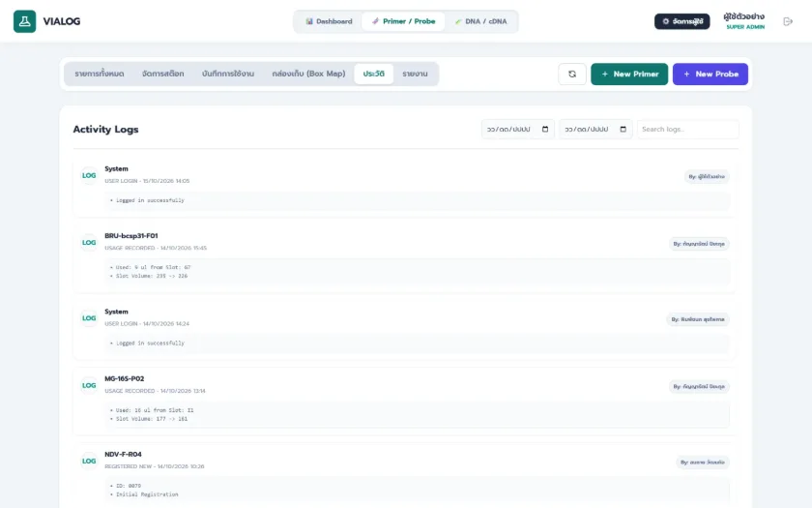Click LOG badge of BRU-bcsp31-F01 entry
812x508 pixels.
[89, 243]
